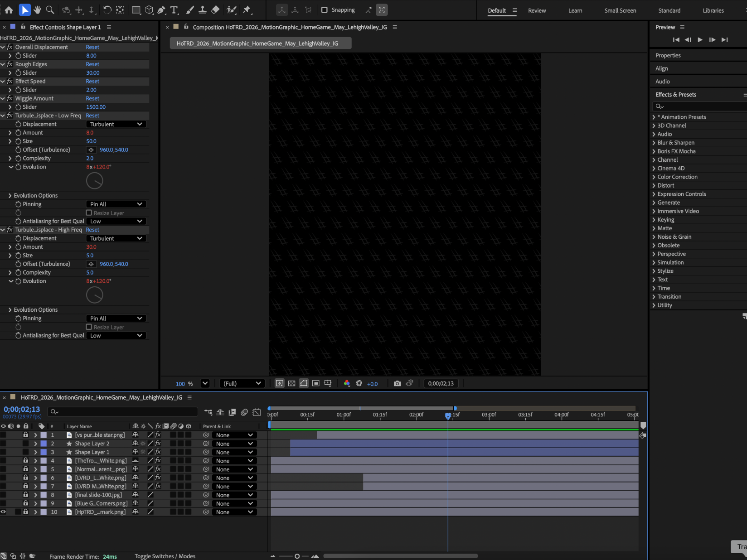This screenshot has width=747, height=560.
Task: Open the Displacement Turbulent dropdown in Low Freq
Action: coord(116,124)
